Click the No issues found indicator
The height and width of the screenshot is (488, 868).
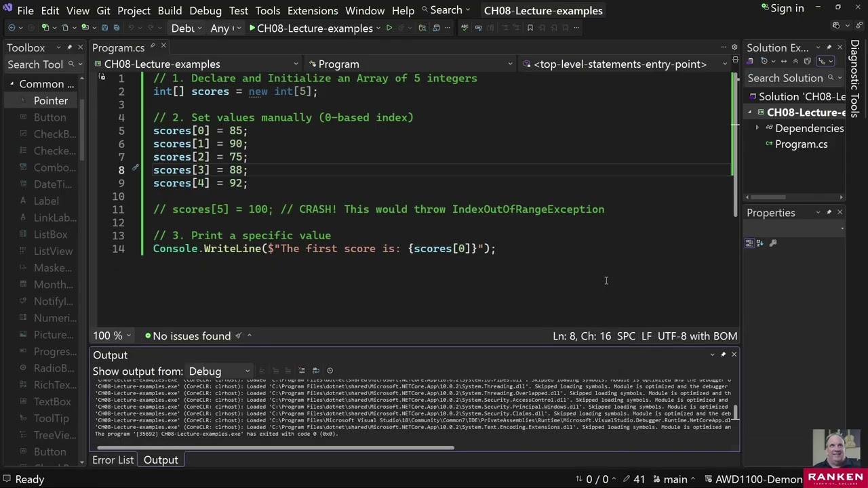coord(188,336)
